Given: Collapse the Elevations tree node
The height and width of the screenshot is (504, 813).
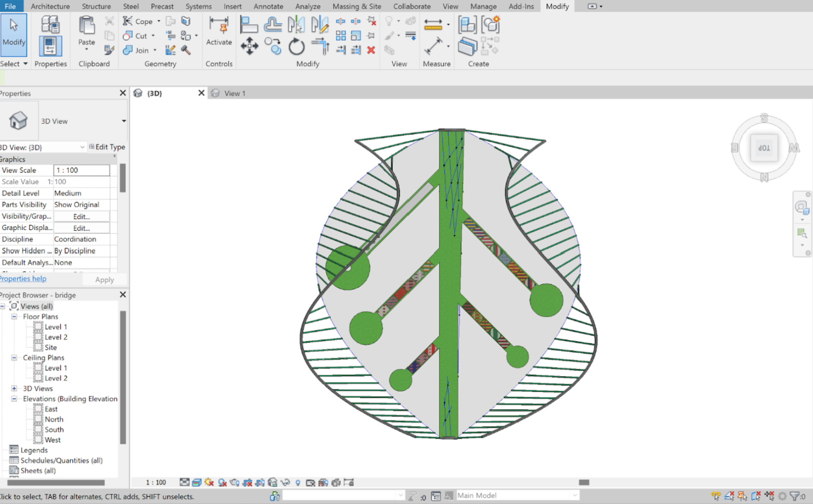Looking at the screenshot, I should click(x=14, y=399).
